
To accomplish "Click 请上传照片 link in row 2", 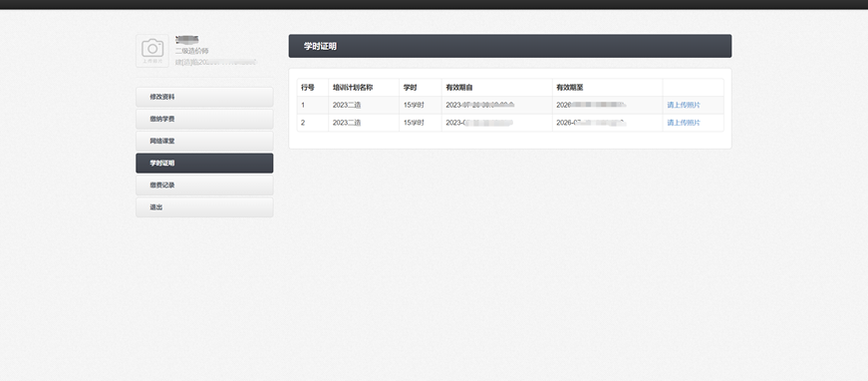I will tap(683, 123).
